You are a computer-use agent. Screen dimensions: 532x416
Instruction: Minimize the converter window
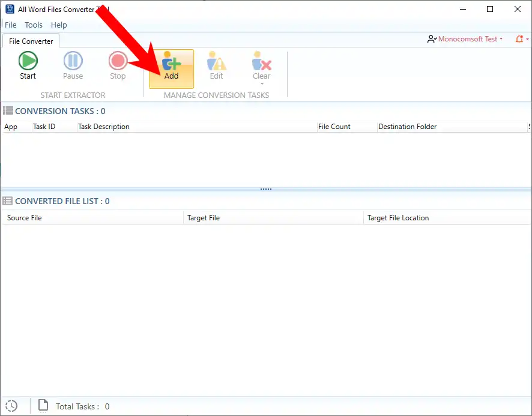click(463, 9)
